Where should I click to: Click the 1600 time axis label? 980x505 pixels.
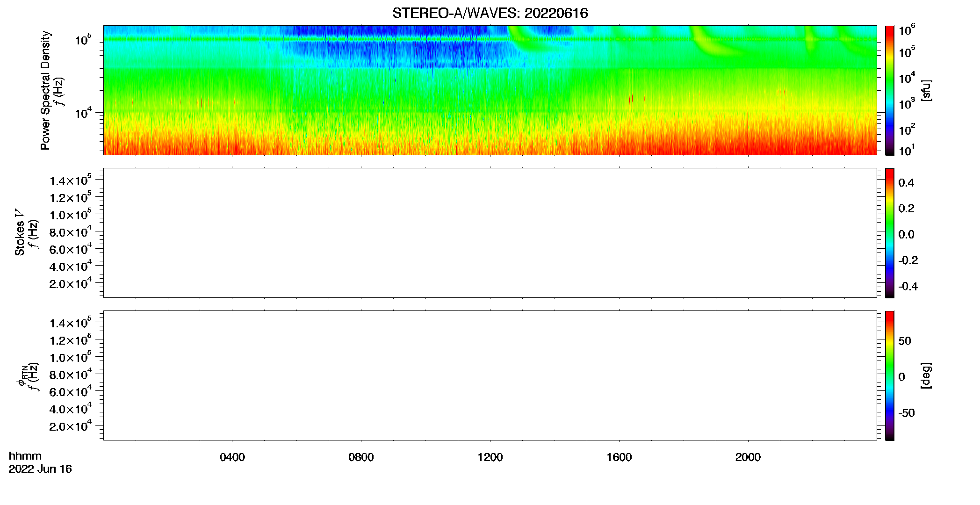click(x=619, y=457)
